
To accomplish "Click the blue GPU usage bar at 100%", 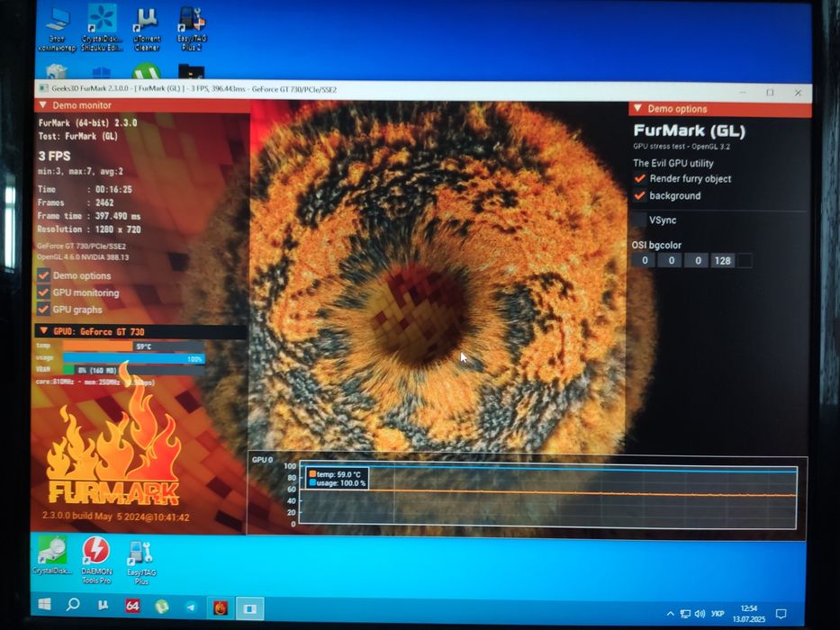I will coord(133,358).
